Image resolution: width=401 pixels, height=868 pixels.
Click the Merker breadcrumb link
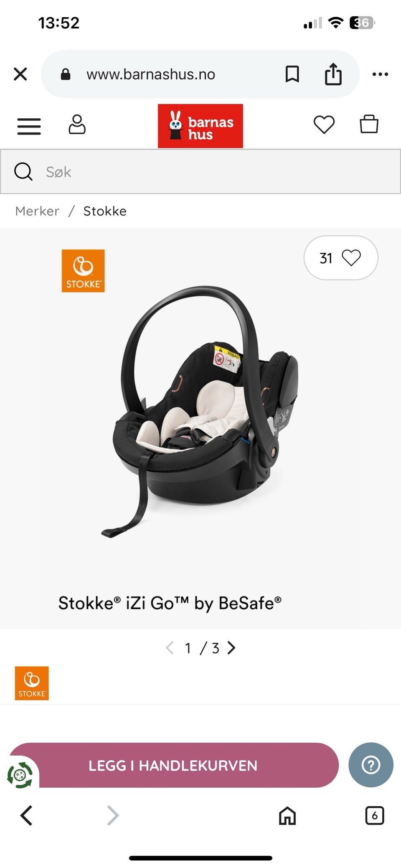pos(37,211)
